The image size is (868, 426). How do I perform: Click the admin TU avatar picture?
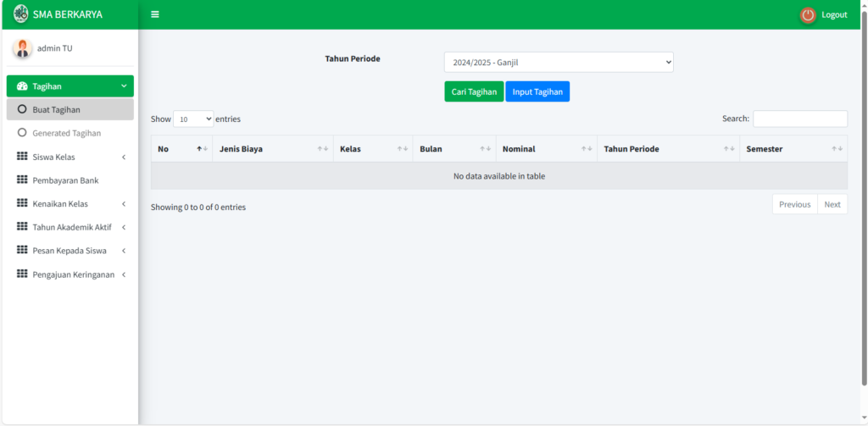point(22,48)
